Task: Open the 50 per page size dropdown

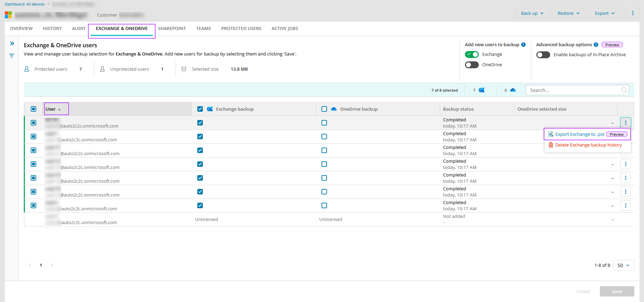Action: 623,265
